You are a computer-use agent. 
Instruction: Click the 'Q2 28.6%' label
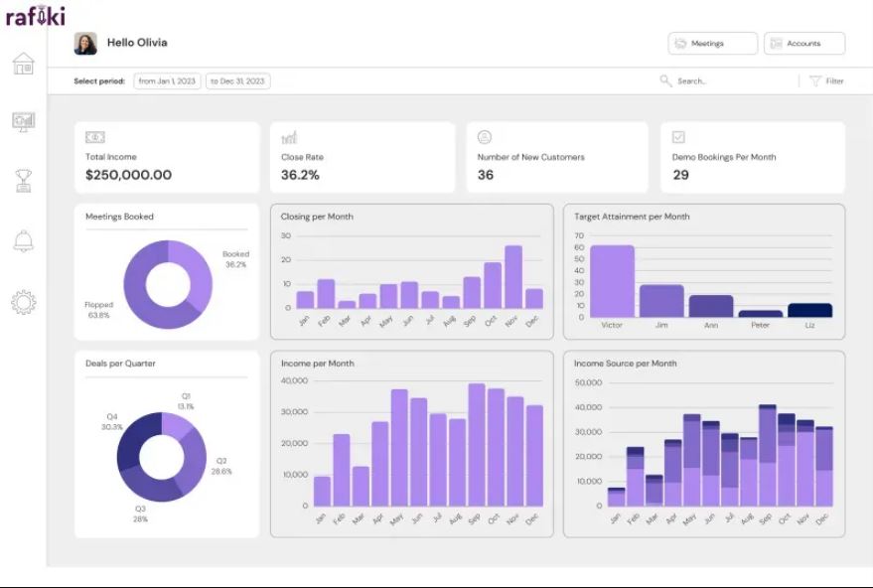(221, 466)
